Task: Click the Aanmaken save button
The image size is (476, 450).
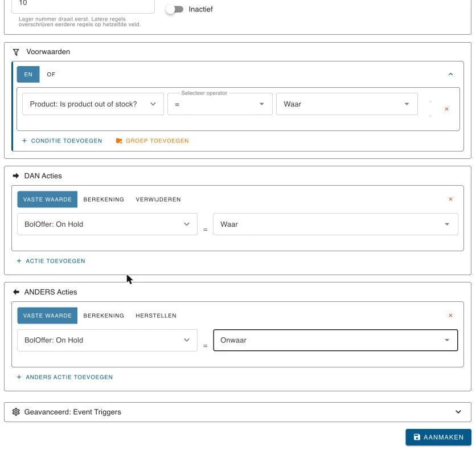Action: coord(438,437)
